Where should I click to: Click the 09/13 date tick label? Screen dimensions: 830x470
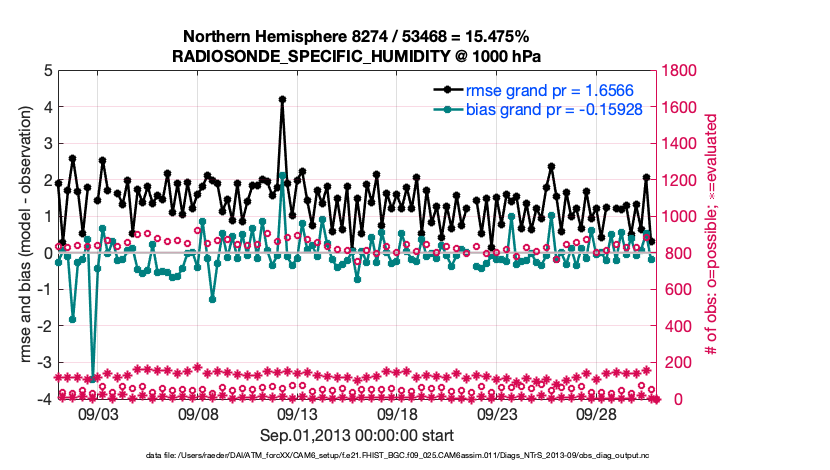298,413
